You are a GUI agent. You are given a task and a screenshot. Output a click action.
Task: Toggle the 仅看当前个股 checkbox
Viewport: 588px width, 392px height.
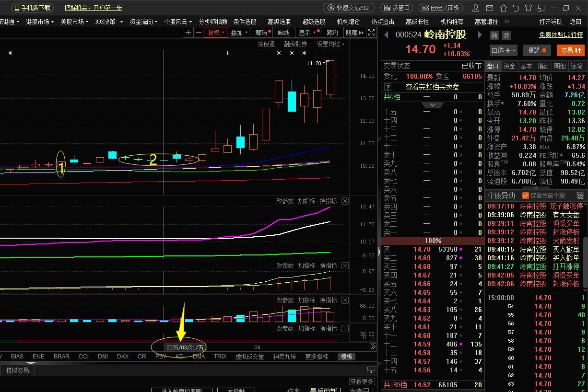(x=525, y=196)
